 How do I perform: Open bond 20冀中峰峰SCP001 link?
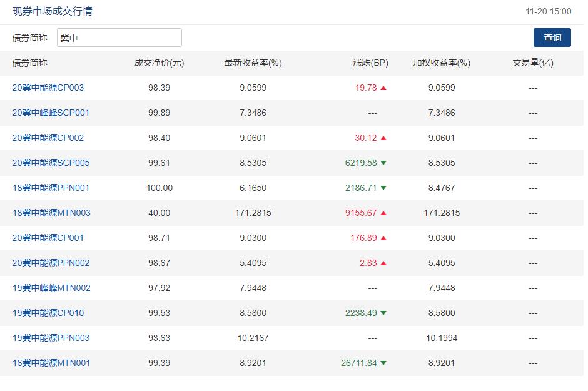(51, 113)
